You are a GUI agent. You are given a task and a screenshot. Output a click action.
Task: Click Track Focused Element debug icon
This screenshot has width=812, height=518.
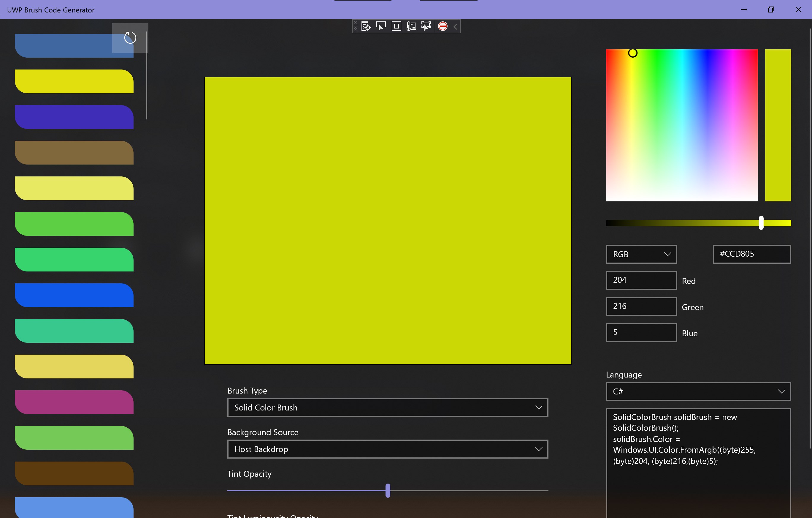tap(426, 26)
